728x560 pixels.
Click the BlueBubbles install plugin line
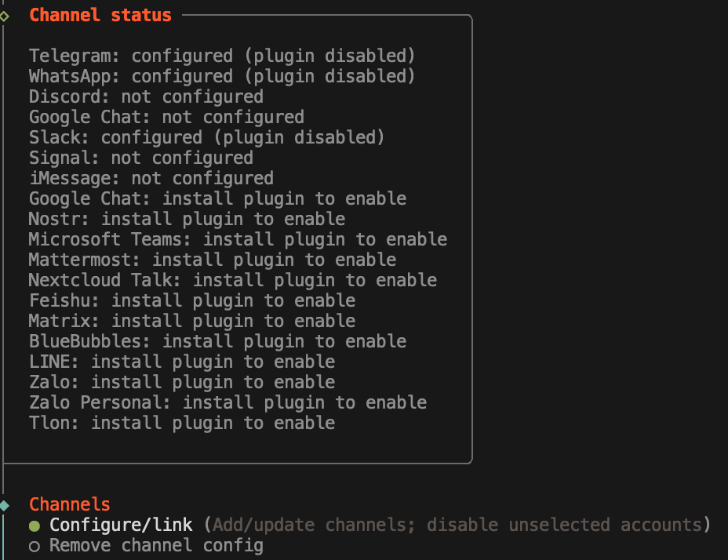coord(217,341)
